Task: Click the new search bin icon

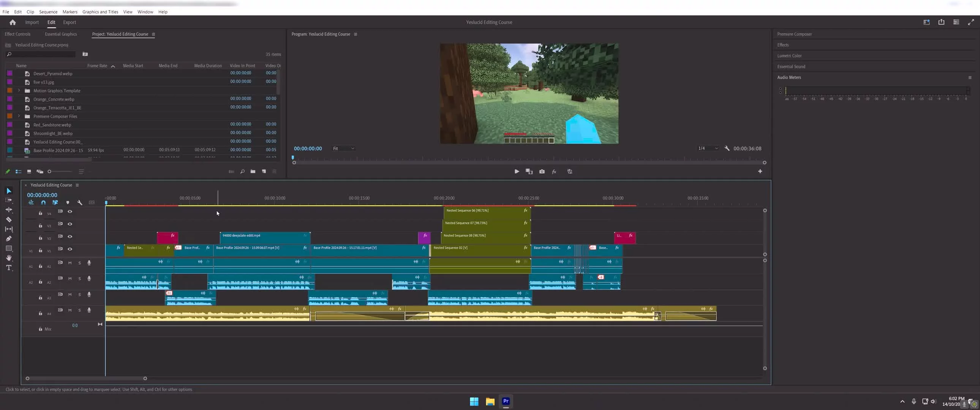Action: click(x=85, y=54)
